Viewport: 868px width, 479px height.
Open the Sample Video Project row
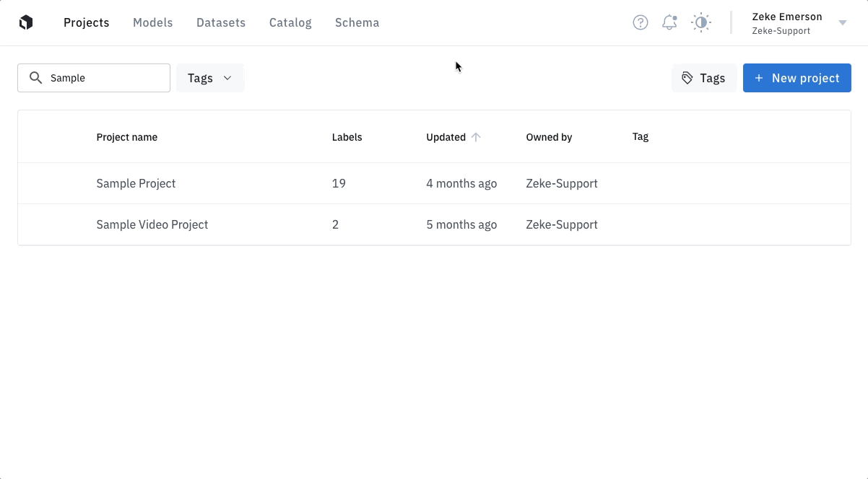pyautogui.click(x=434, y=224)
